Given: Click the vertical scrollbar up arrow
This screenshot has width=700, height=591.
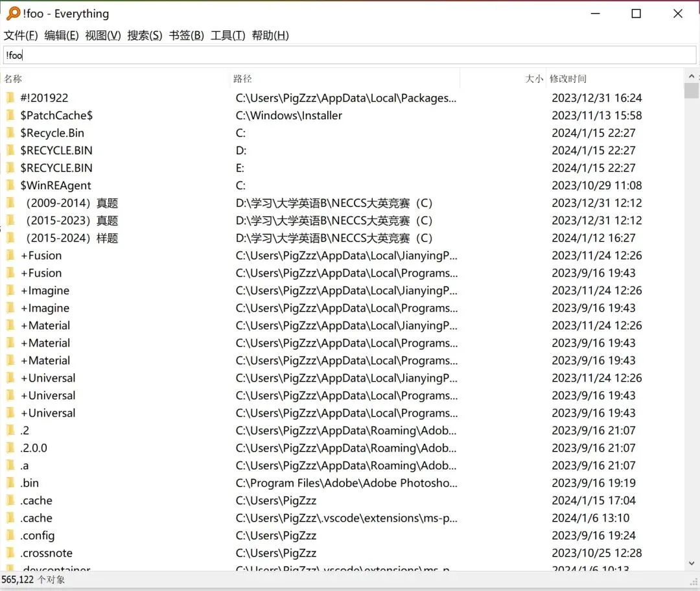Looking at the screenshot, I should coord(692,76).
